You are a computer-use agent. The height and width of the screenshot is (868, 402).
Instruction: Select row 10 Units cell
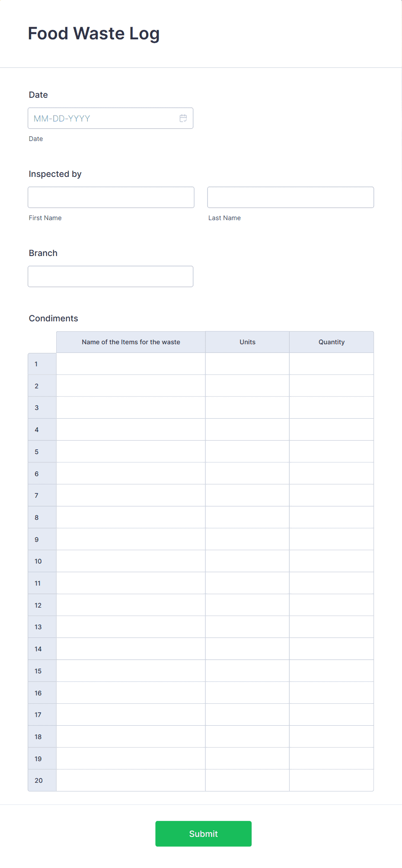tap(247, 561)
